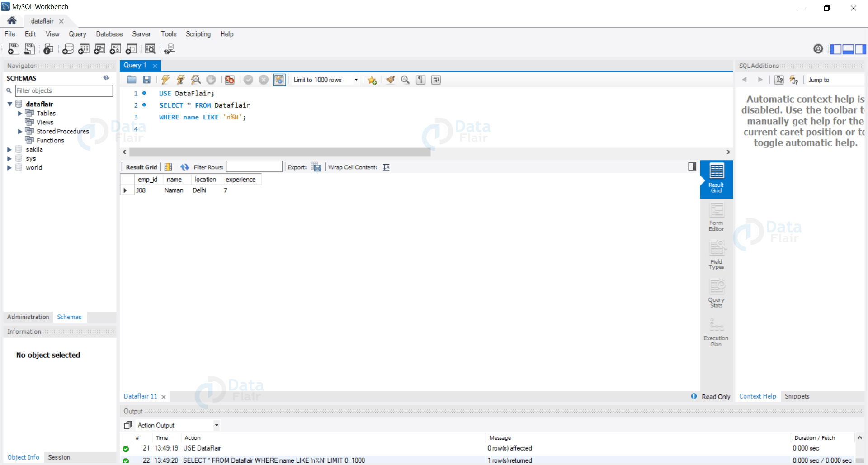This screenshot has width=868, height=465.
Task: Save script to file icon
Action: coord(146,80)
